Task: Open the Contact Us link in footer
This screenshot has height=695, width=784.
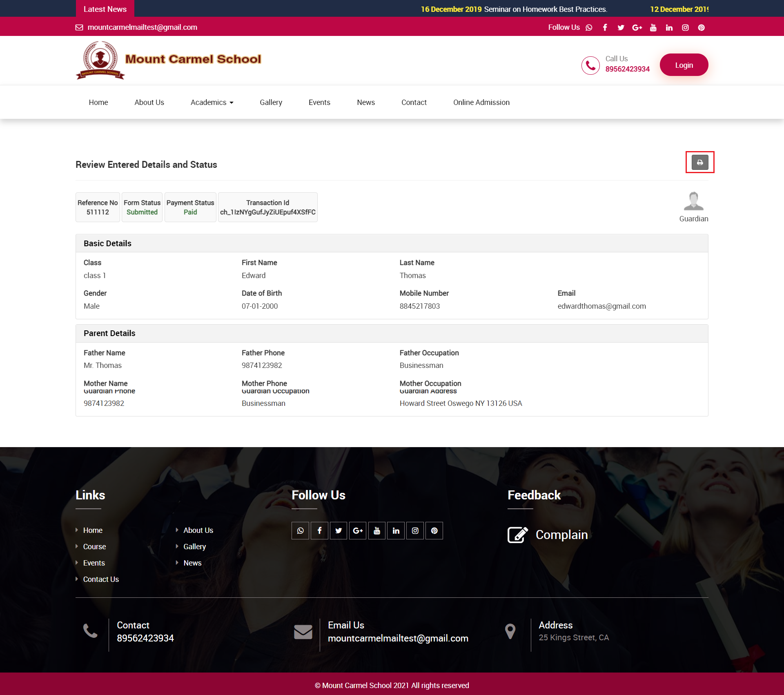Action: coord(101,579)
